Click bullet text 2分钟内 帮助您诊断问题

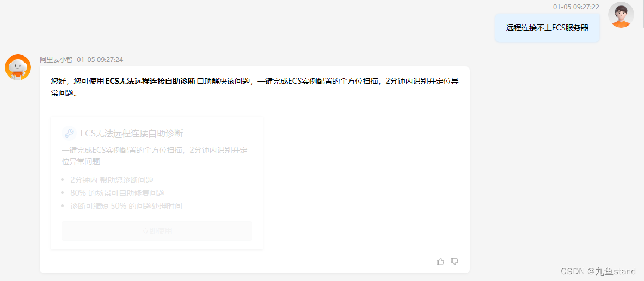(x=112, y=180)
